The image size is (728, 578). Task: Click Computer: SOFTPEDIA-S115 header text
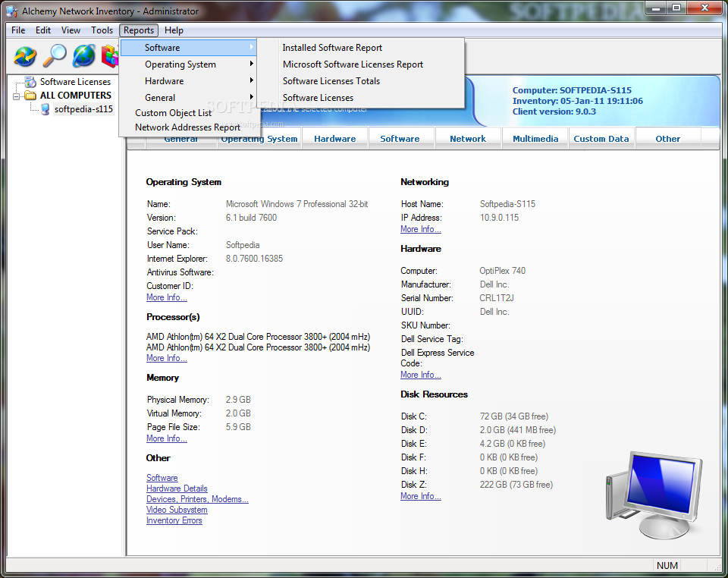(572, 90)
